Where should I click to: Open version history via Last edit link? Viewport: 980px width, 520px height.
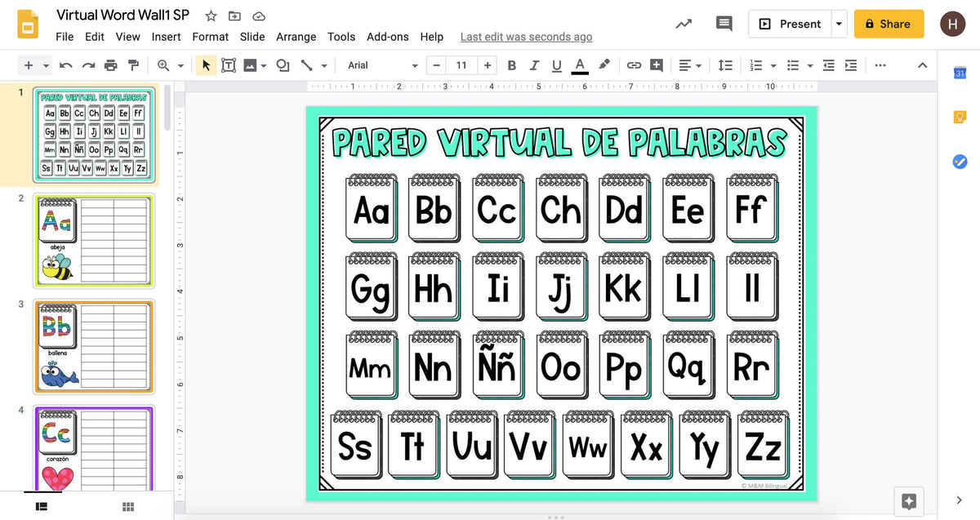click(526, 37)
